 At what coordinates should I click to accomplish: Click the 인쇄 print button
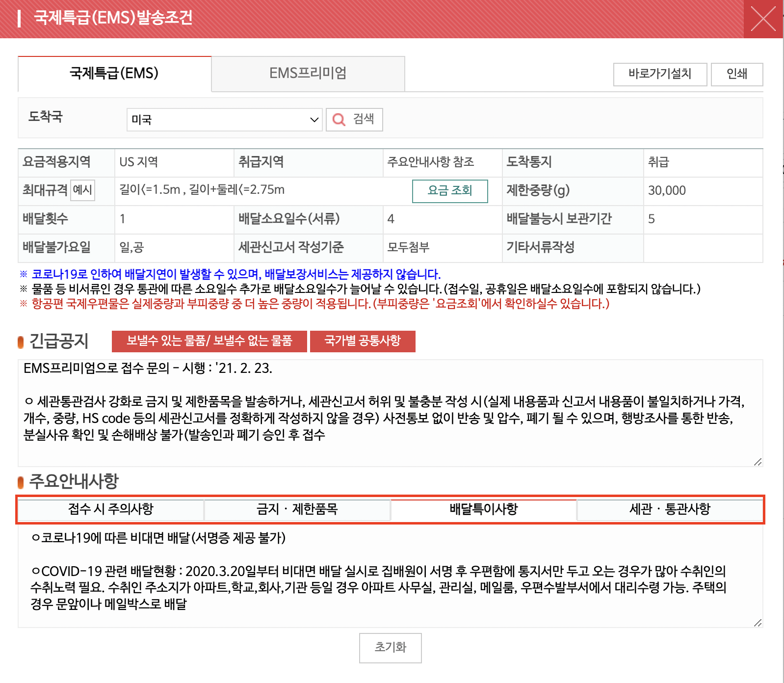pyautogui.click(x=737, y=74)
